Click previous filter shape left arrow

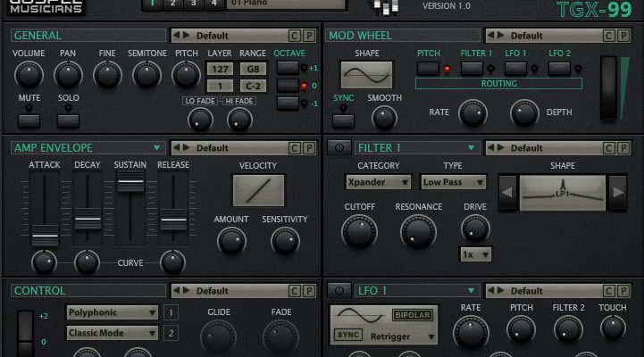[507, 191]
